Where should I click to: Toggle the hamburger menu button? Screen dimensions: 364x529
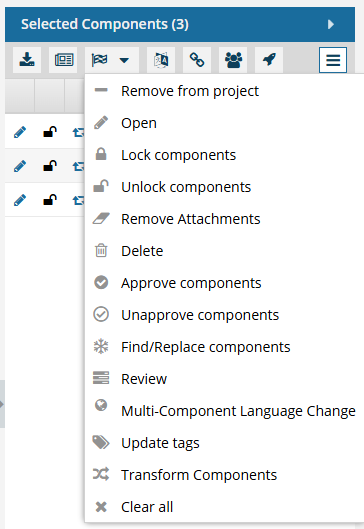tap(333, 60)
